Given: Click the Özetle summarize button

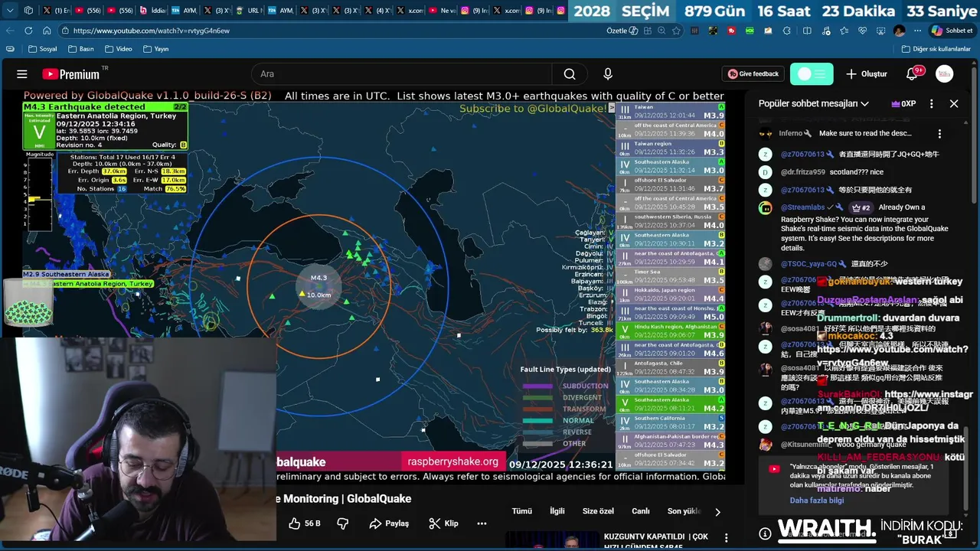Looking at the screenshot, I should click(x=622, y=31).
